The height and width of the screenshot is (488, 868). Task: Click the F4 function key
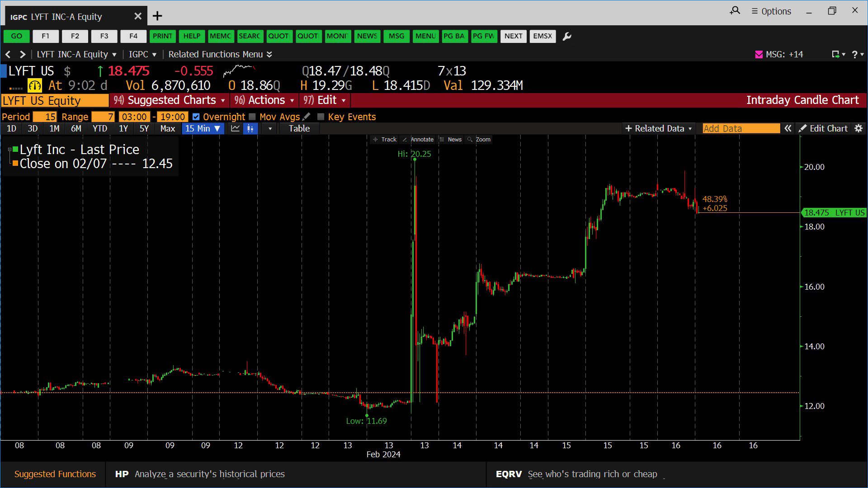133,36
